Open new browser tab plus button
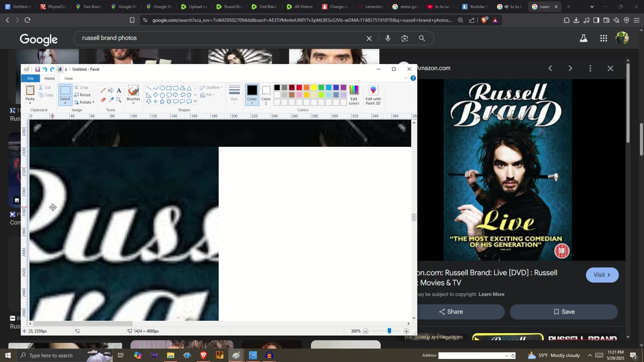This screenshot has height=362, width=644. pyautogui.click(x=568, y=7)
